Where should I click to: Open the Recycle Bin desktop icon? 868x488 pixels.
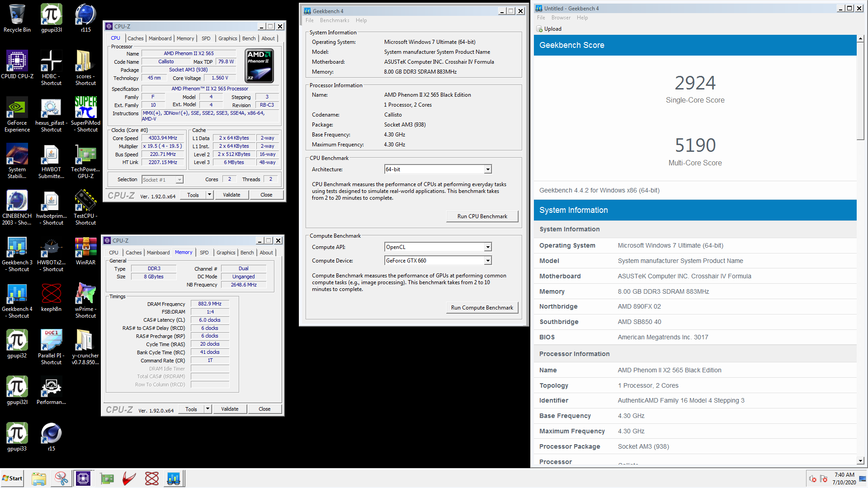[x=17, y=18]
